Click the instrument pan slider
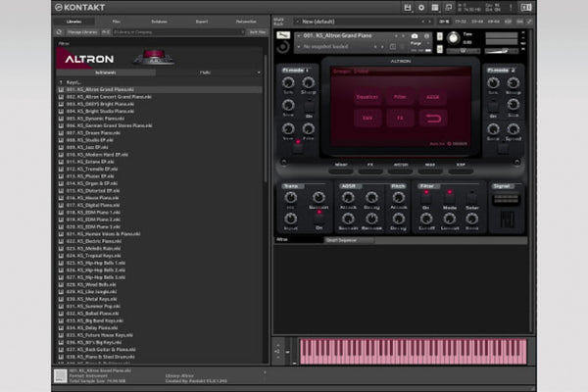The width and height of the screenshot is (588, 392). (x=463, y=51)
